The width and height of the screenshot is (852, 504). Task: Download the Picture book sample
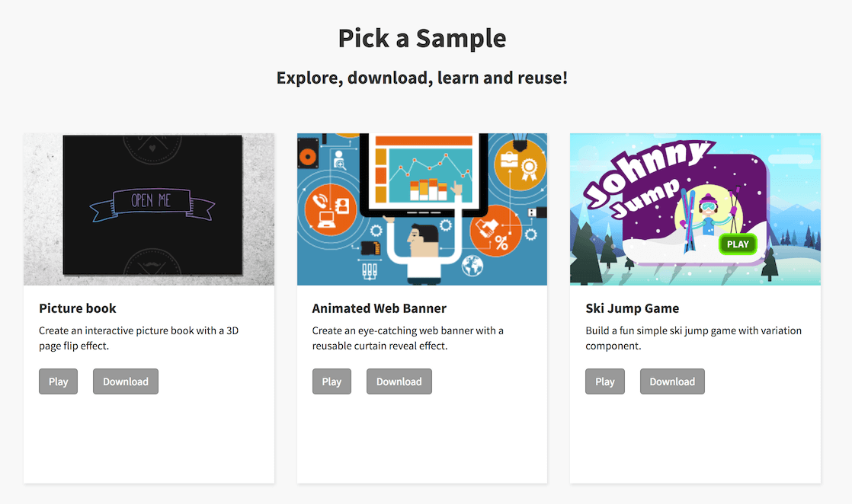pos(126,381)
